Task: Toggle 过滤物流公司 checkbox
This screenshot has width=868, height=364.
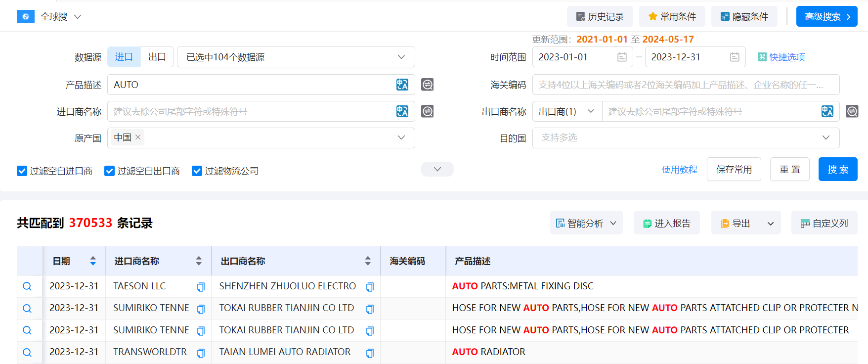Action: pos(197,171)
